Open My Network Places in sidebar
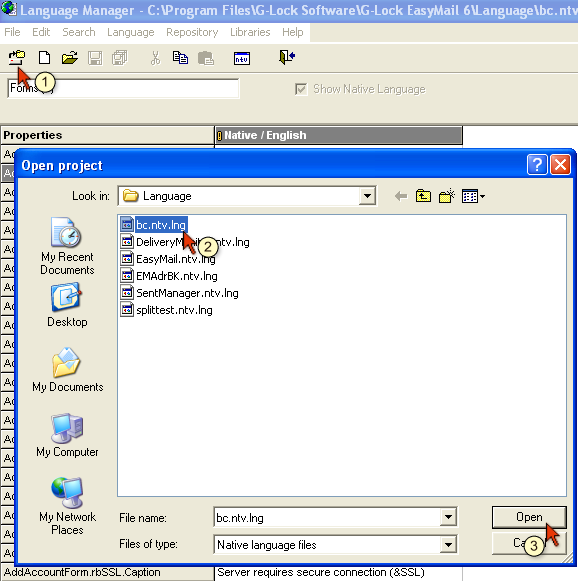 [x=67, y=506]
